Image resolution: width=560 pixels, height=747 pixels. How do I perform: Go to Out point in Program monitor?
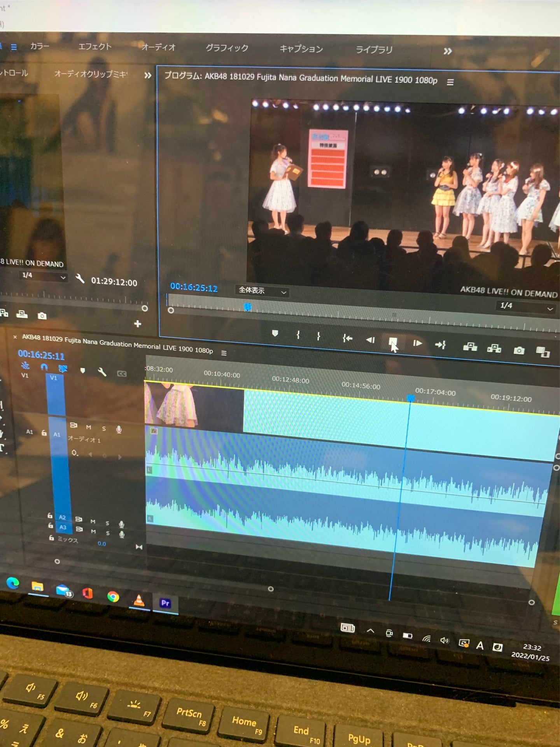tap(440, 345)
